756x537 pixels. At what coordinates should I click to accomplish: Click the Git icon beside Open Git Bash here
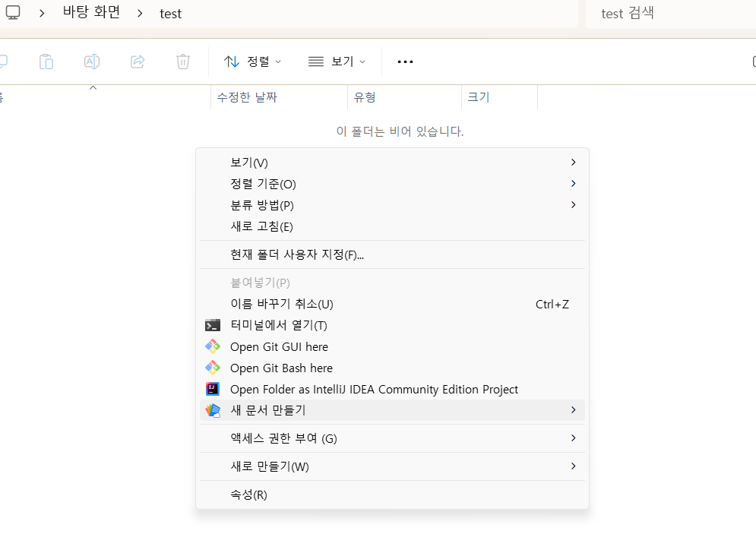point(213,368)
